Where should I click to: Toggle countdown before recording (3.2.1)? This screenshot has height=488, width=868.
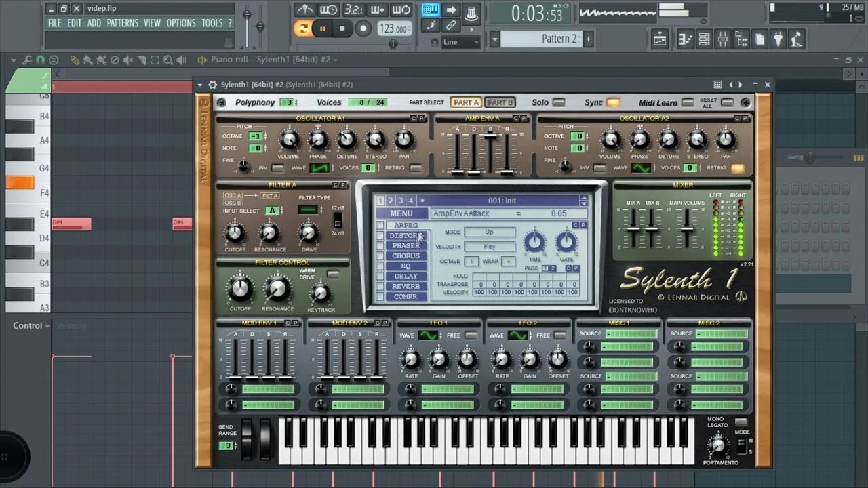[x=353, y=10]
